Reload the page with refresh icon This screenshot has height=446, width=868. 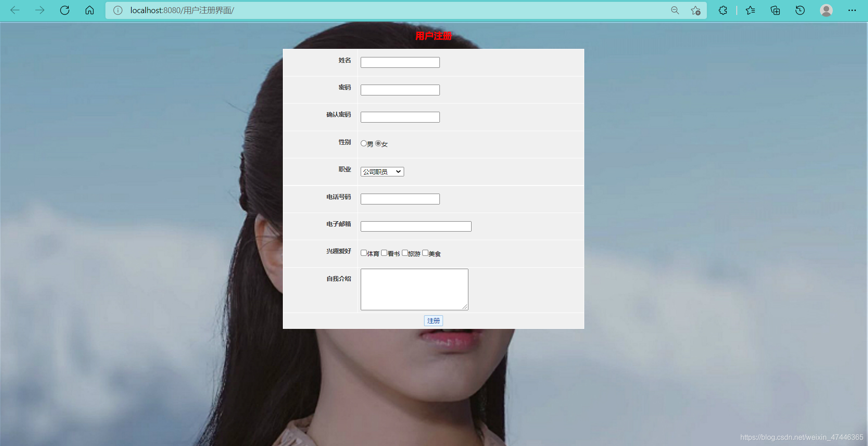(x=65, y=10)
